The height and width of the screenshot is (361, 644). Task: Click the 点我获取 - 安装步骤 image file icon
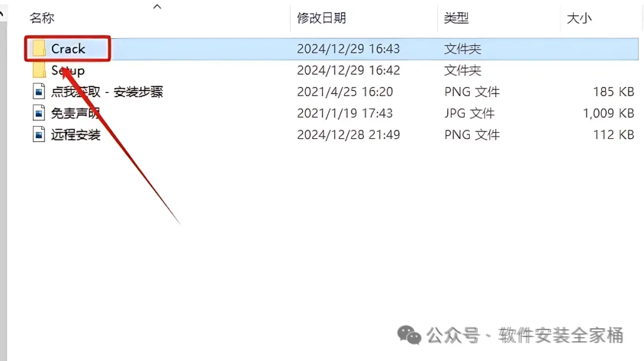[x=39, y=92]
